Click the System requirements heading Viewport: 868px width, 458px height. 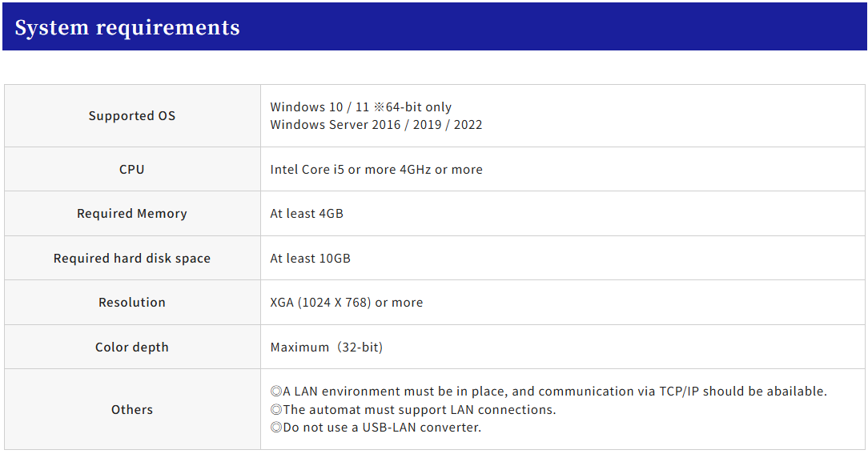[x=127, y=27]
